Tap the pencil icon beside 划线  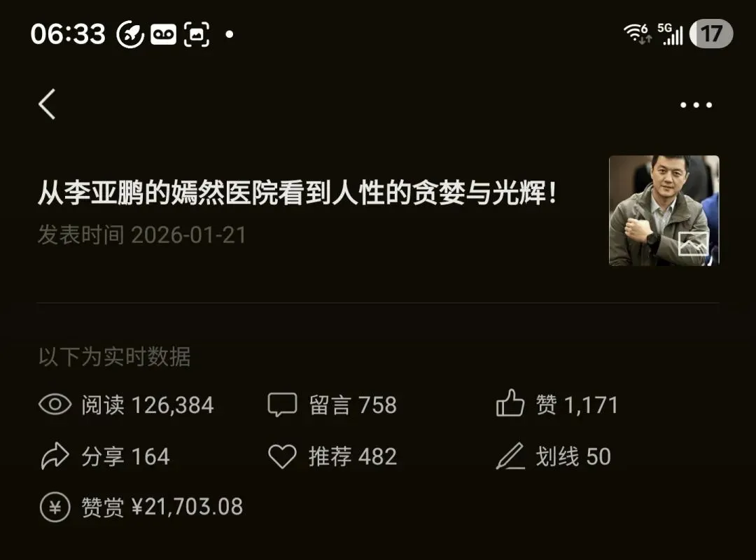point(510,456)
